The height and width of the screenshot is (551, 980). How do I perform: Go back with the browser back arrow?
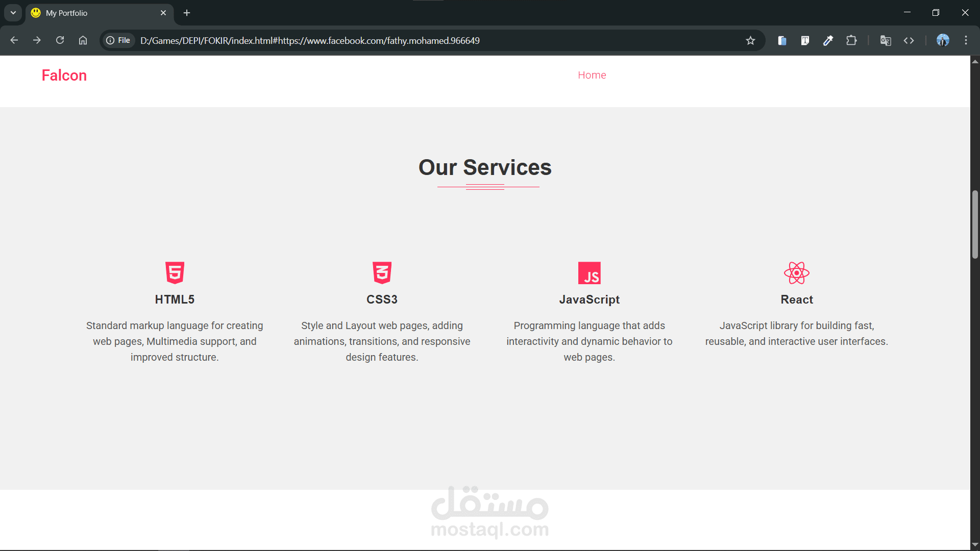coord(14,40)
